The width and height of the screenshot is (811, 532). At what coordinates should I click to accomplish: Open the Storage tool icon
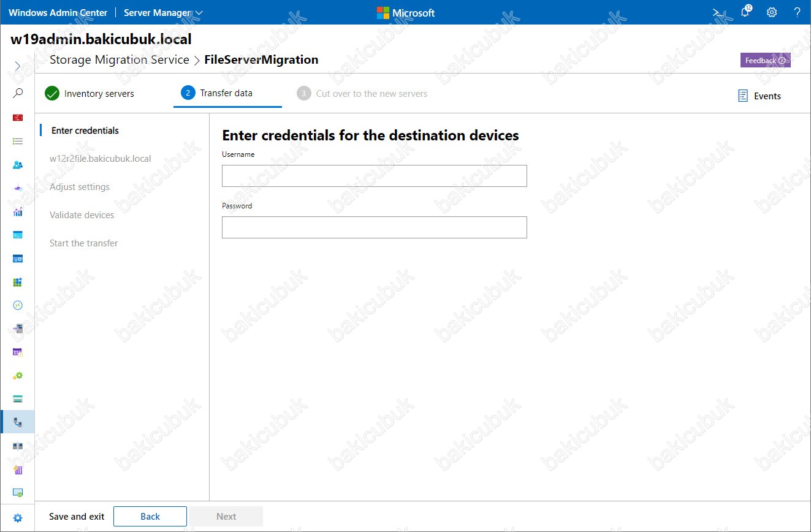click(18, 399)
